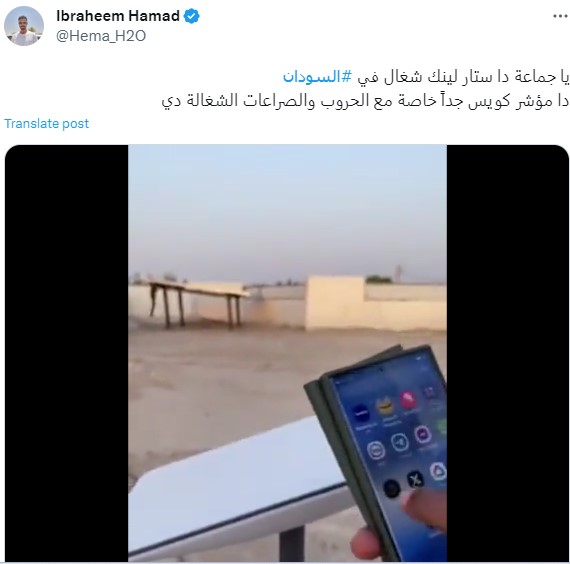Play the embedded video
This screenshot has width=570, height=564.
pyautogui.click(x=287, y=353)
